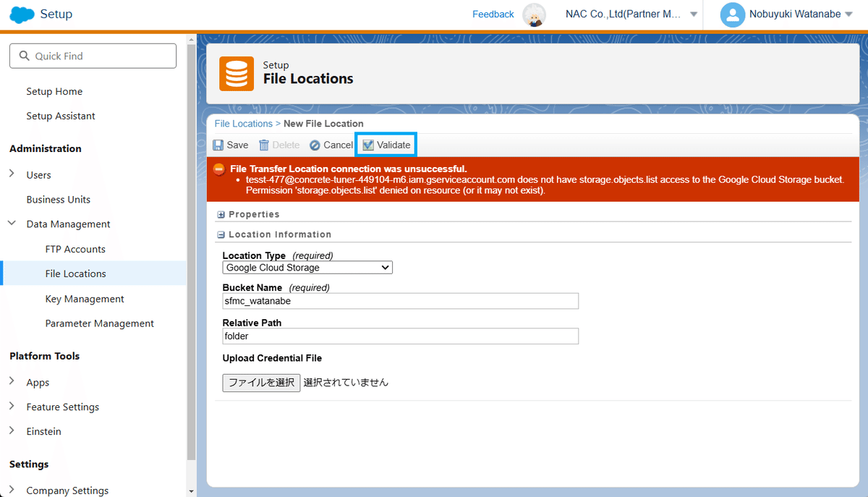This screenshot has width=868, height=497.
Task: Collapse the Location Information section
Action: [x=221, y=235]
